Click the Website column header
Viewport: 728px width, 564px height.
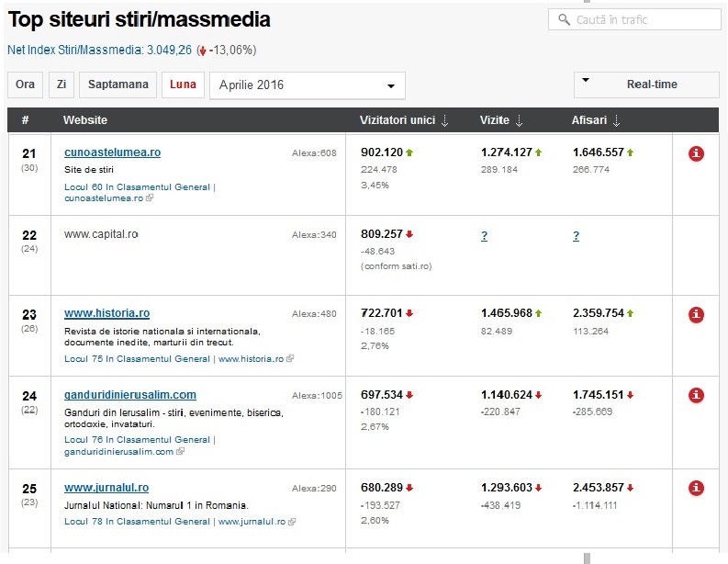pos(85,120)
